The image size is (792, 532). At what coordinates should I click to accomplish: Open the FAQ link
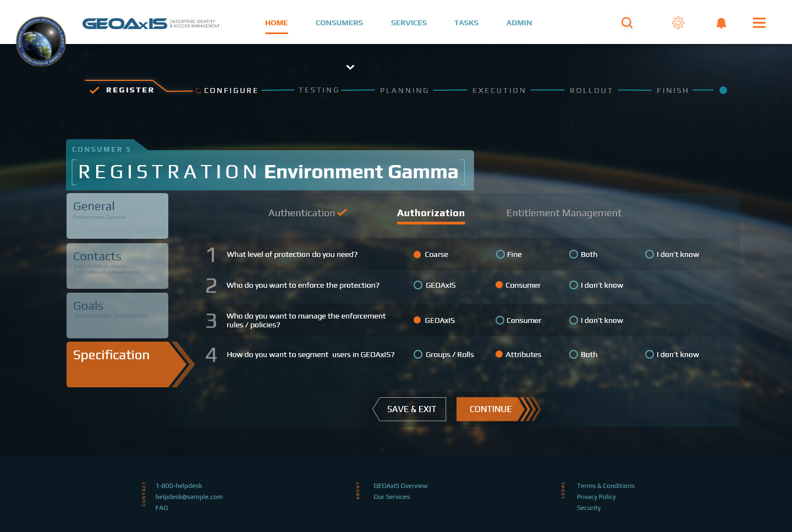162,508
